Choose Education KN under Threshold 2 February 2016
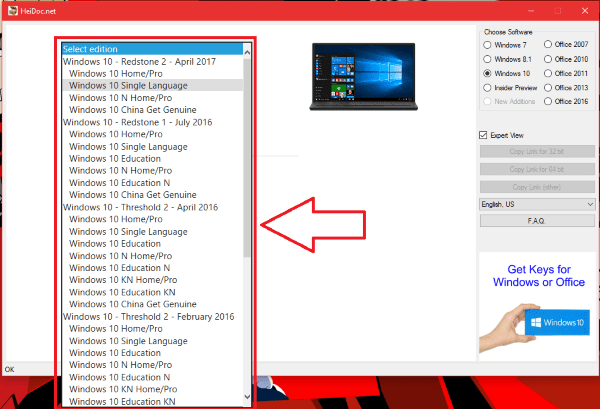This screenshot has width=600, height=409. 152,401
